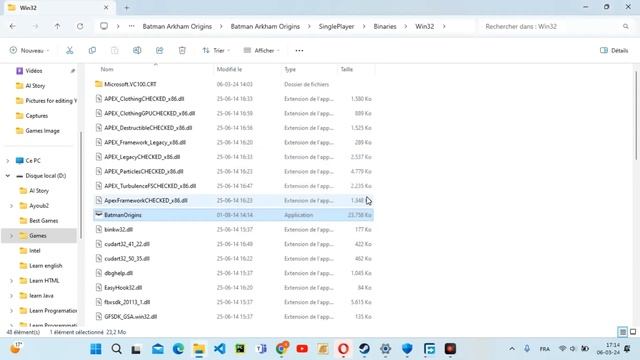Open the Windows Start menu
The image size is (640, 360).
point(96,349)
